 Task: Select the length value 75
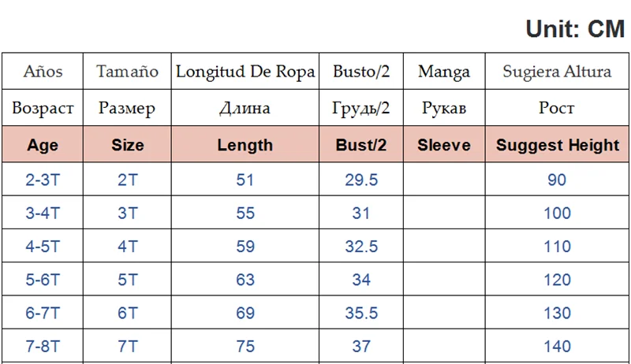tap(245, 347)
